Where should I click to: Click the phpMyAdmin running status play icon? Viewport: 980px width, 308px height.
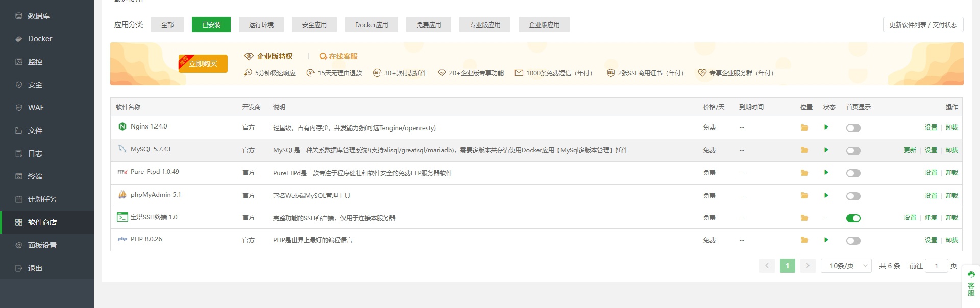(x=826, y=195)
